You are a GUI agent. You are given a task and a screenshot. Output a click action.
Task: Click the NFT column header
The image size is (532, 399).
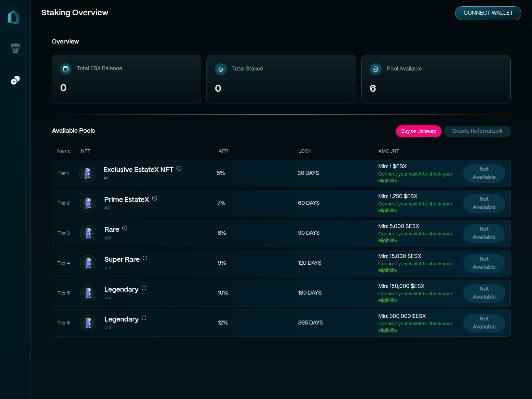85,151
